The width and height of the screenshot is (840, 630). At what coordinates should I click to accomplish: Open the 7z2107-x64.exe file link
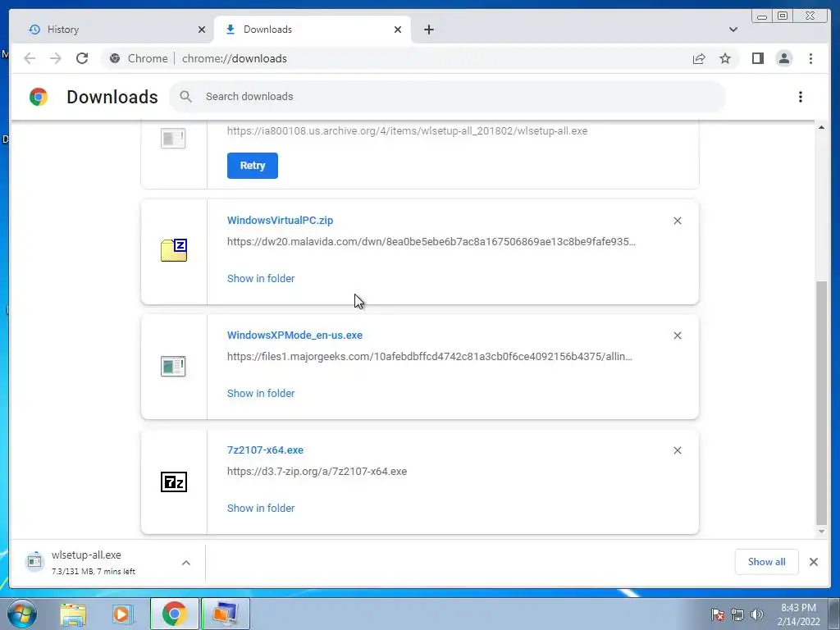(x=265, y=450)
